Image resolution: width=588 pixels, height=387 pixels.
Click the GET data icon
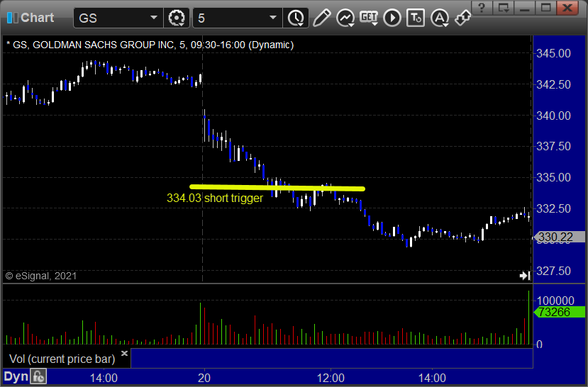pos(369,17)
